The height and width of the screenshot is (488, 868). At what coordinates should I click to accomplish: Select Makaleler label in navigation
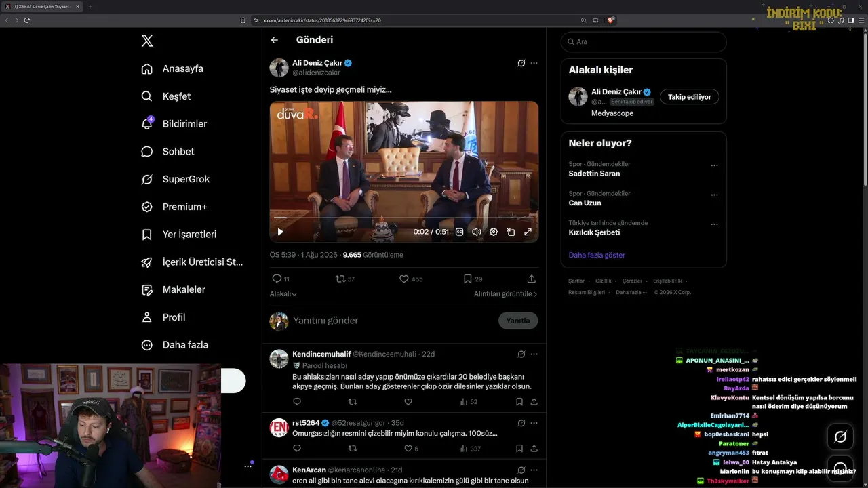coord(184,290)
